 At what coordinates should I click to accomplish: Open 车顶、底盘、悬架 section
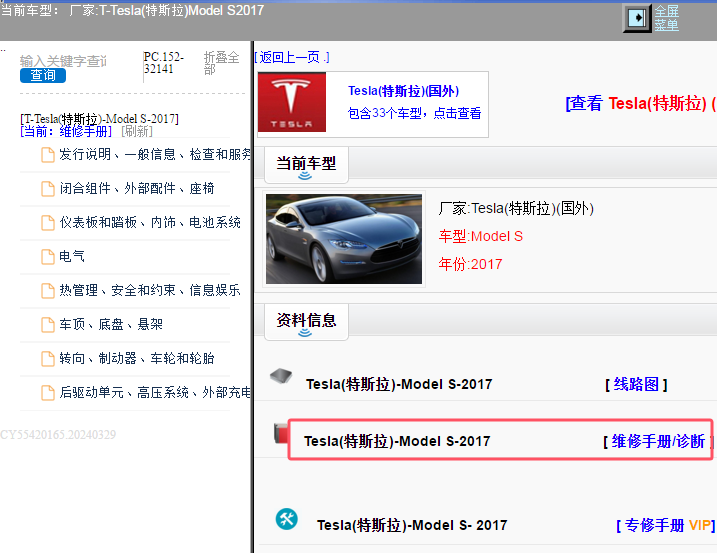pyautogui.click(x=111, y=324)
